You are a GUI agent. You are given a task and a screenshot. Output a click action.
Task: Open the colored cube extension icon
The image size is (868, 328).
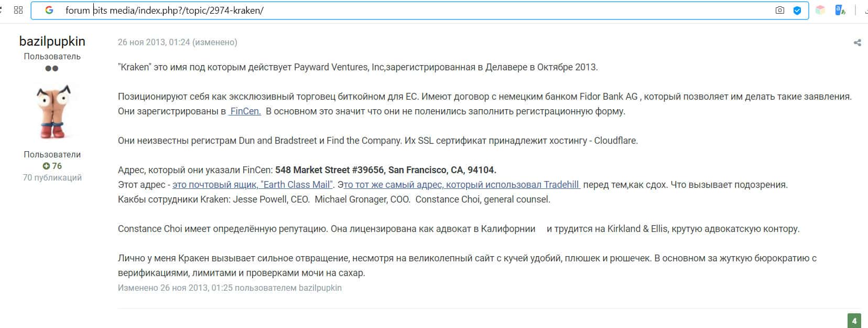click(x=820, y=10)
